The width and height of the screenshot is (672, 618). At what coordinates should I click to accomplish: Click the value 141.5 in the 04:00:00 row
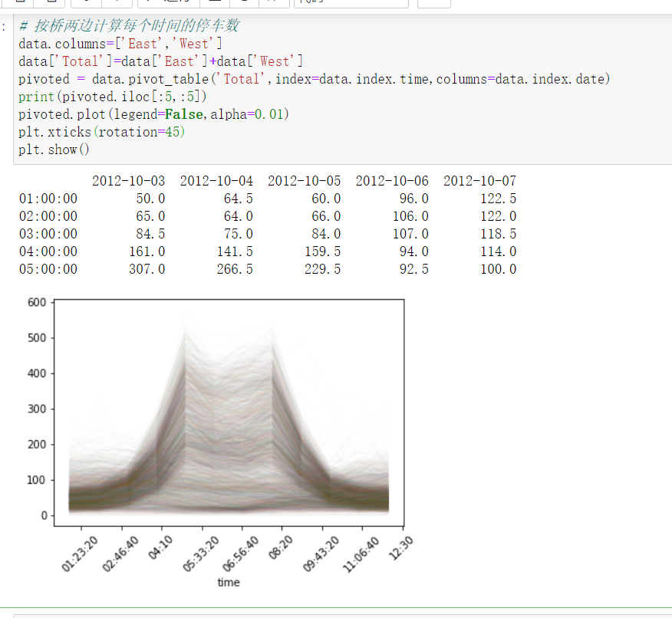(x=235, y=251)
